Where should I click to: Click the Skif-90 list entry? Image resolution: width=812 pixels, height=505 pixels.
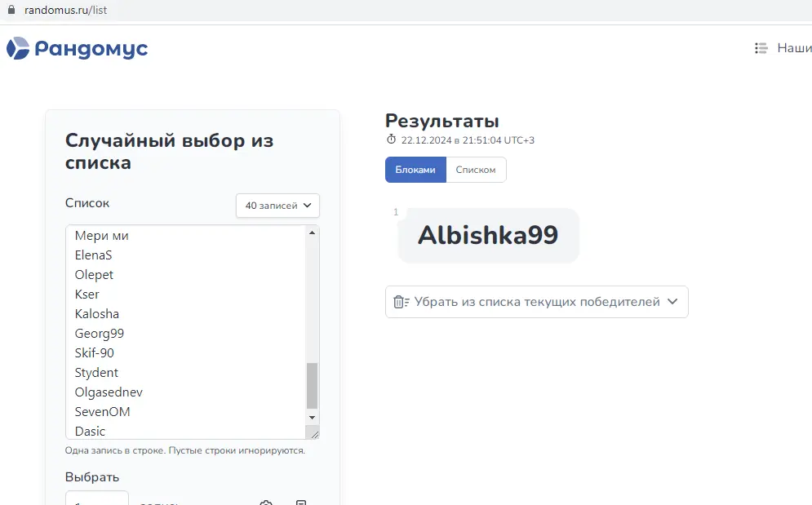[x=94, y=352]
